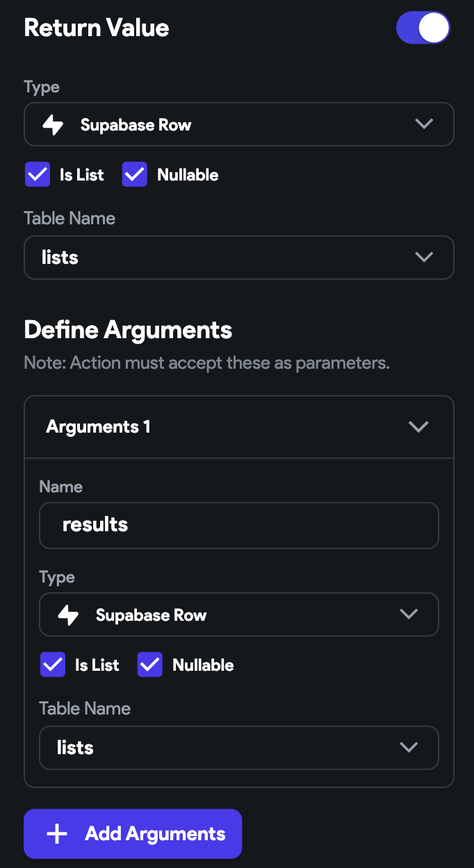Click the Supabase bolt icon in Return Value Type

[54, 125]
